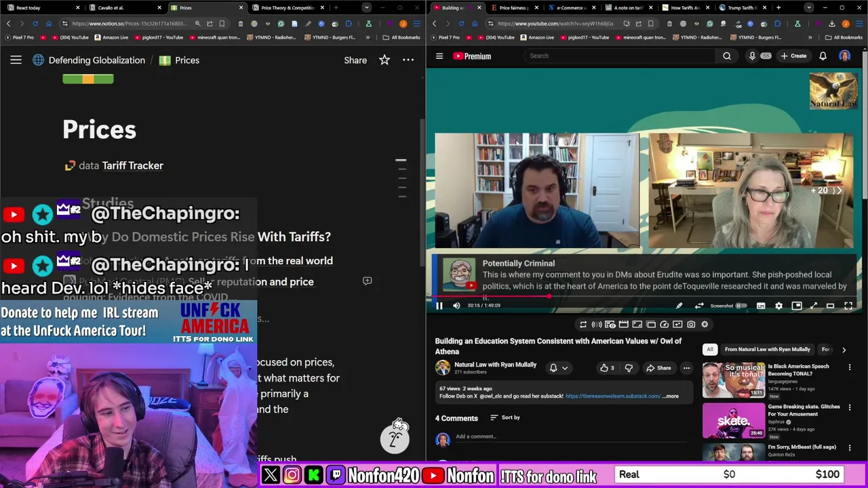The image size is (868, 488).
Task: Open the Tariff Tracker data link
Action: [132, 165]
